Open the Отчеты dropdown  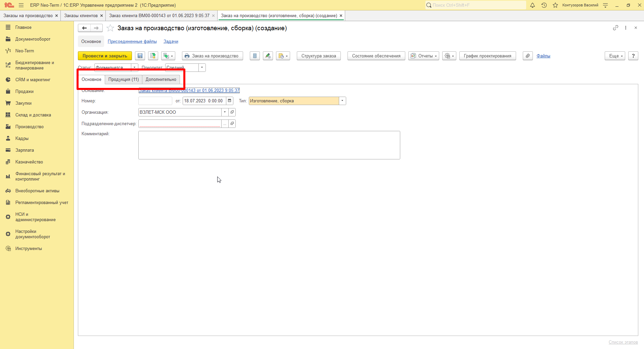point(424,56)
